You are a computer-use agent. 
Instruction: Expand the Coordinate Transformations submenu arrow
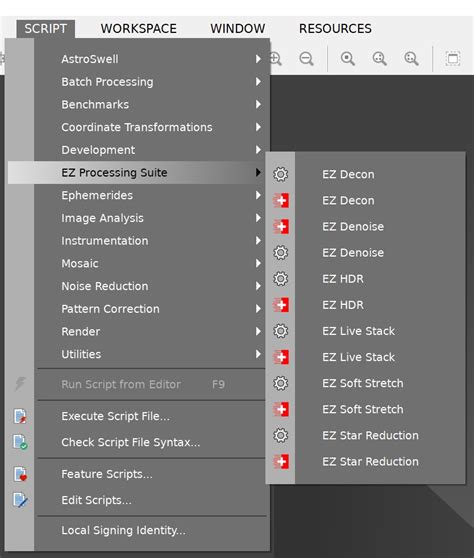click(258, 127)
